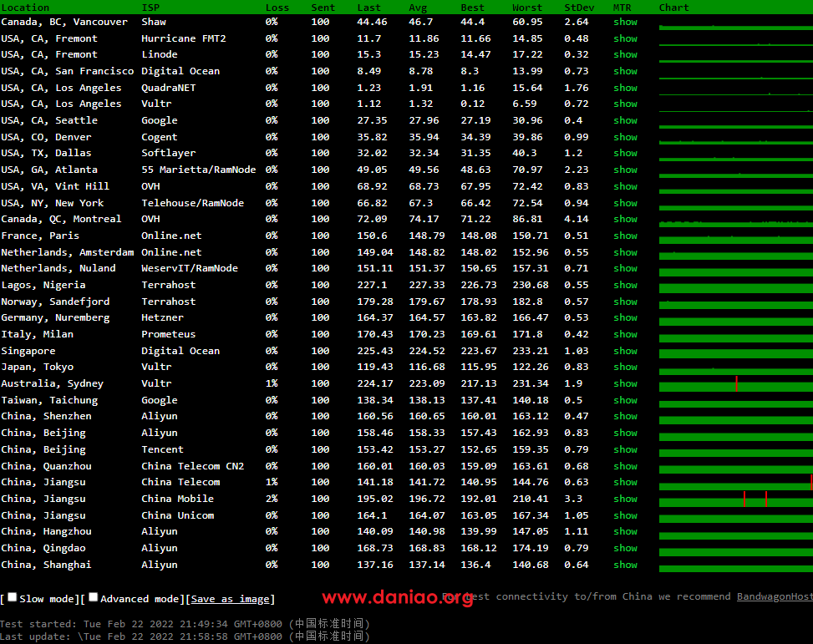This screenshot has width=813, height=644.
Task: Show MTR for Fremont Linode row
Action: (x=625, y=54)
